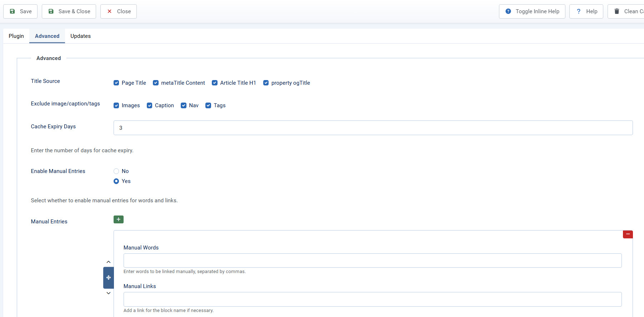Uncheck the Page Title checkbox
The width and height of the screenshot is (644, 317).
(x=116, y=83)
